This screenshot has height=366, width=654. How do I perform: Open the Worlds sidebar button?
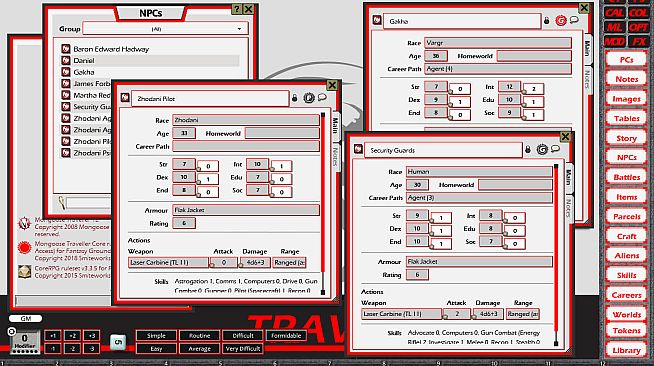pyautogui.click(x=626, y=314)
